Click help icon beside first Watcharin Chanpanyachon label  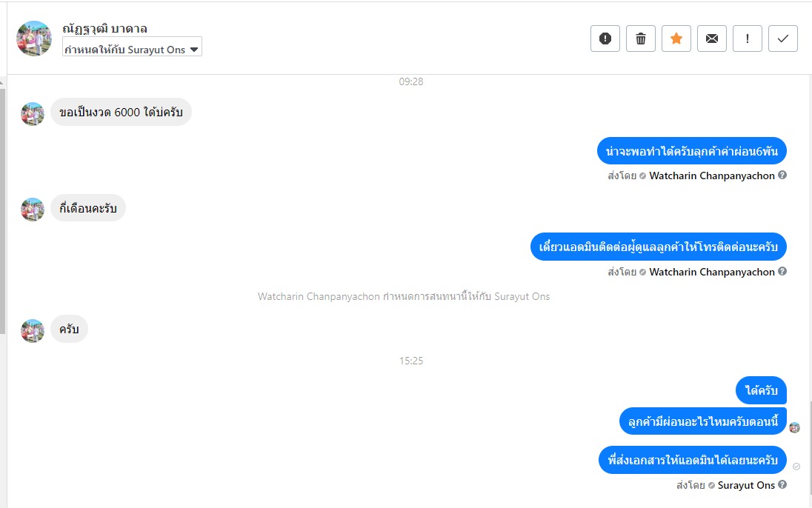click(782, 175)
